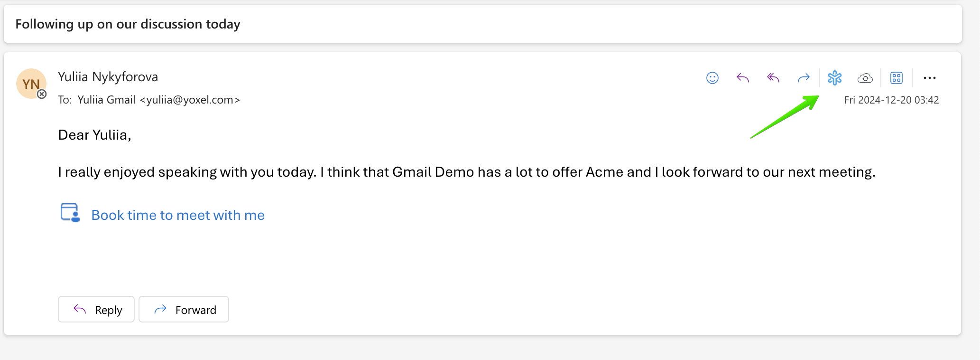Viewport: 980px width, 360px height.
Task: Click the YN sender avatar
Action: pyautogui.click(x=30, y=83)
